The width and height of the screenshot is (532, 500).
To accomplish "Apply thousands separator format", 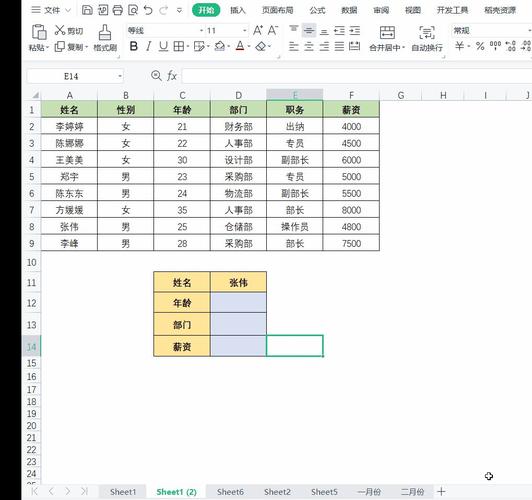I will (x=495, y=45).
